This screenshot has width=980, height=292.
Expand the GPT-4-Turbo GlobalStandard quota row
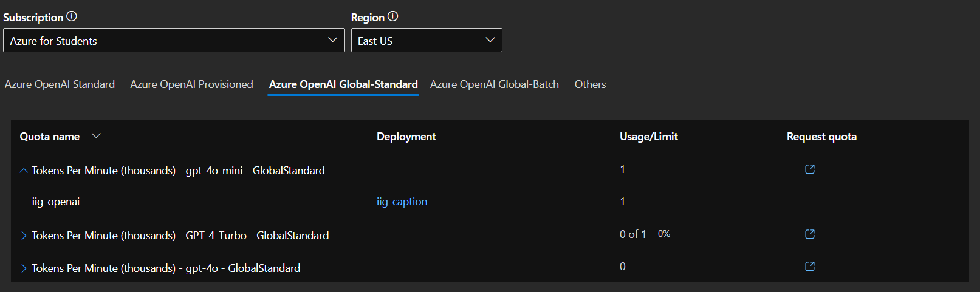point(24,236)
